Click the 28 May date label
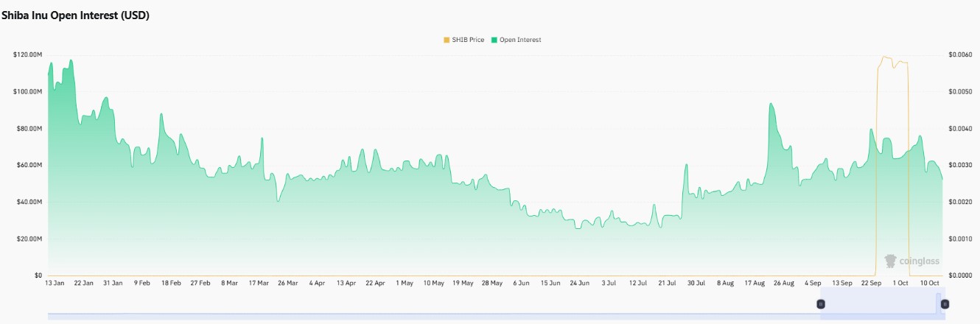This screenshot has width=980, height=324. 491,283
